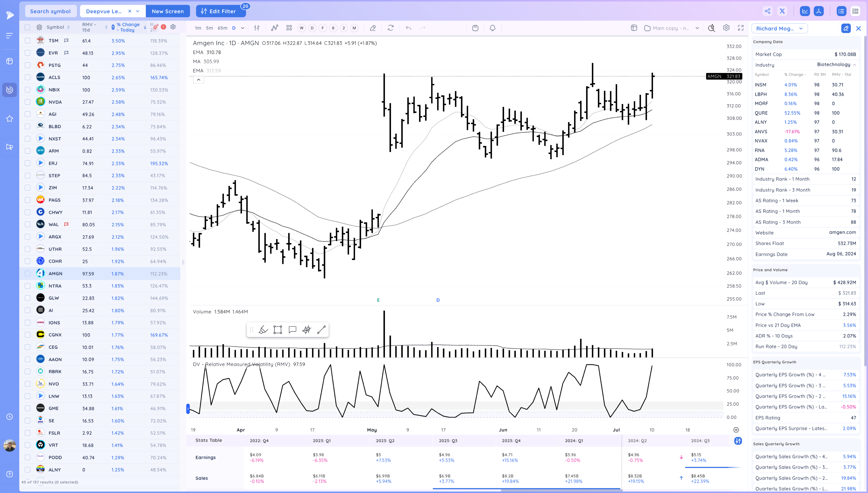Open the favorites star in sidebar

point(10,119)
